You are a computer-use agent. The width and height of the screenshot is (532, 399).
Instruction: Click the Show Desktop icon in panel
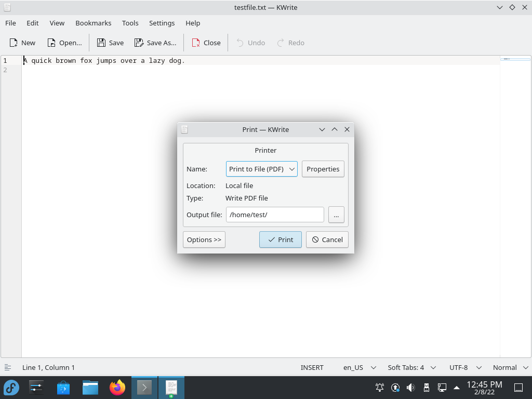point(518,388)
